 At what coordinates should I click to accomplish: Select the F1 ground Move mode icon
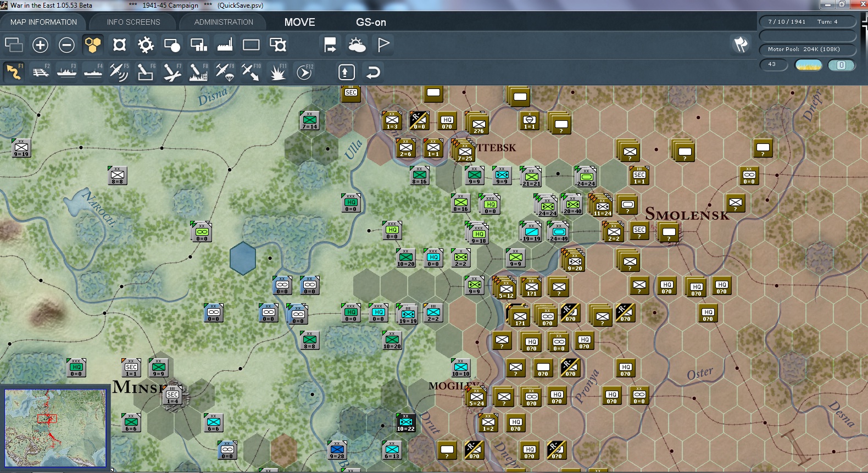pos(14,72)
